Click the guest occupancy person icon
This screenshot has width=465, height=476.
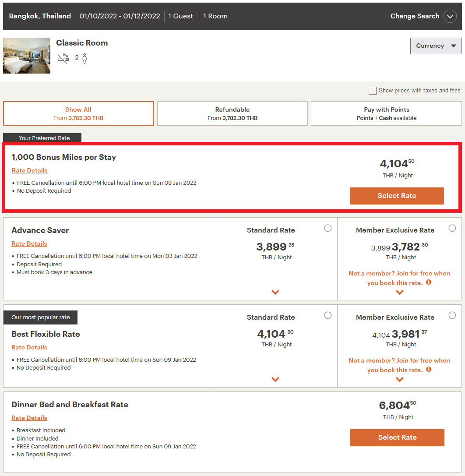tap(85, 58)
